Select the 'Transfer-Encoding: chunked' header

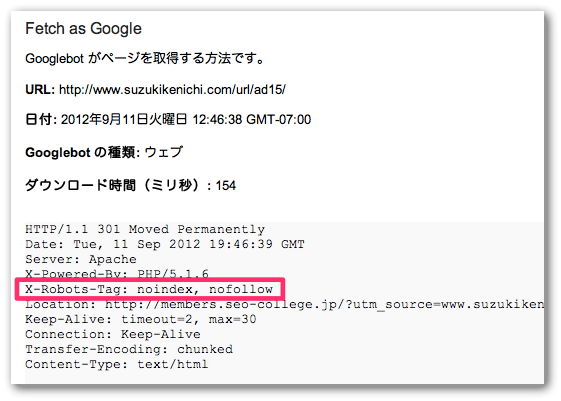[x=129, y=349]
